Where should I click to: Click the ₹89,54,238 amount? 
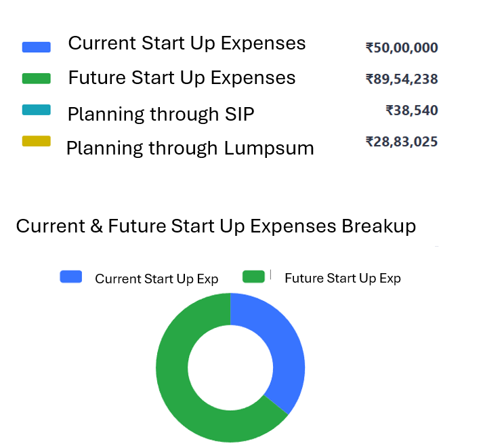click(x=402, y=79)
